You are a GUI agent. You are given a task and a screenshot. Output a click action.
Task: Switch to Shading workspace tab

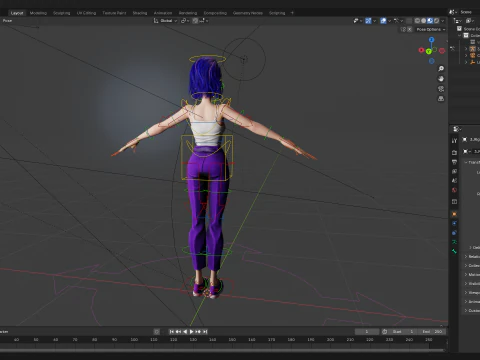click(x=140, y=13)
